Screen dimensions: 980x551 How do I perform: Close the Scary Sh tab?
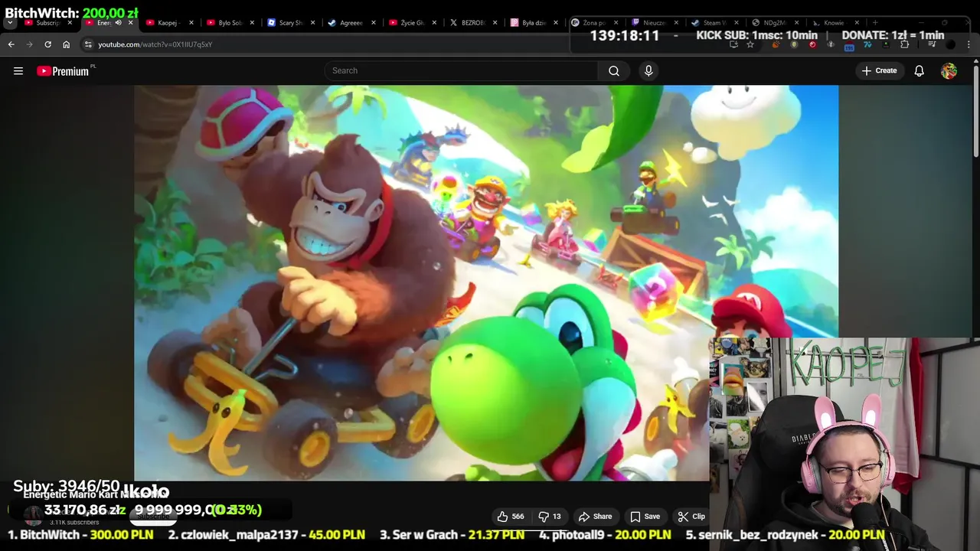point(312,23)
